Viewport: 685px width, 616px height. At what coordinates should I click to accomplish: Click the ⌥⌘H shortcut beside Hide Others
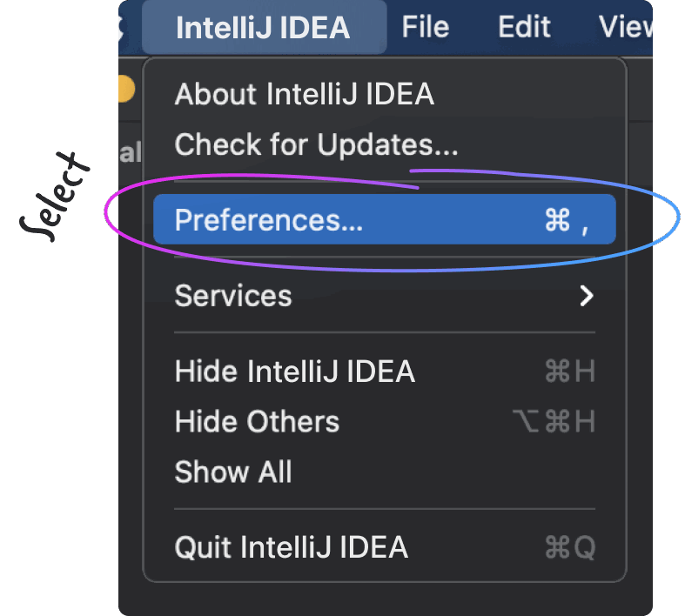pos(554,422)
